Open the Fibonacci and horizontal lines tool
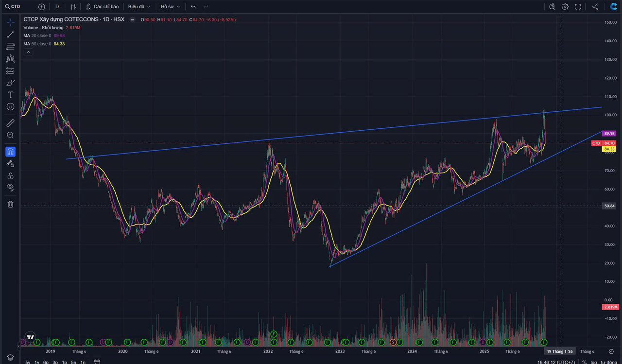The height and width of the screenshot is (364, 622). [x=10, y=47]
